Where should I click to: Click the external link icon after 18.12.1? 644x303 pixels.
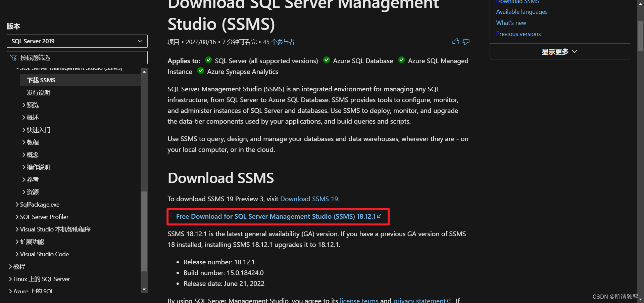(379, 216)
